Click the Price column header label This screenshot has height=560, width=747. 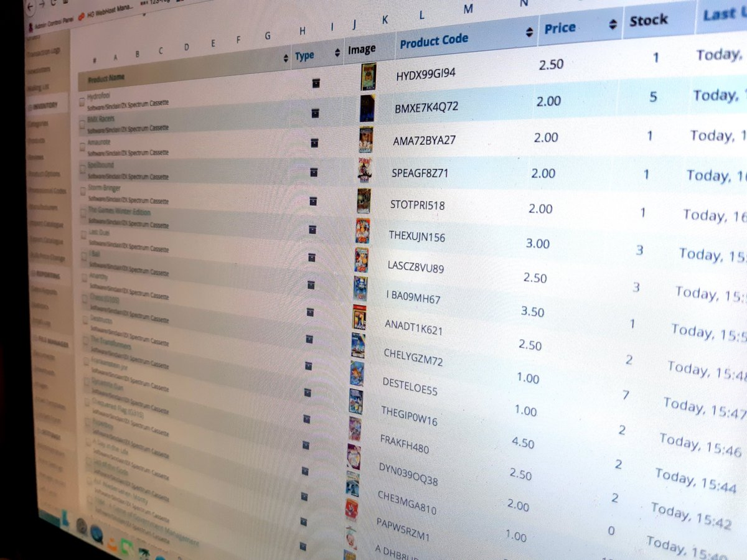(x=560, y=29)
